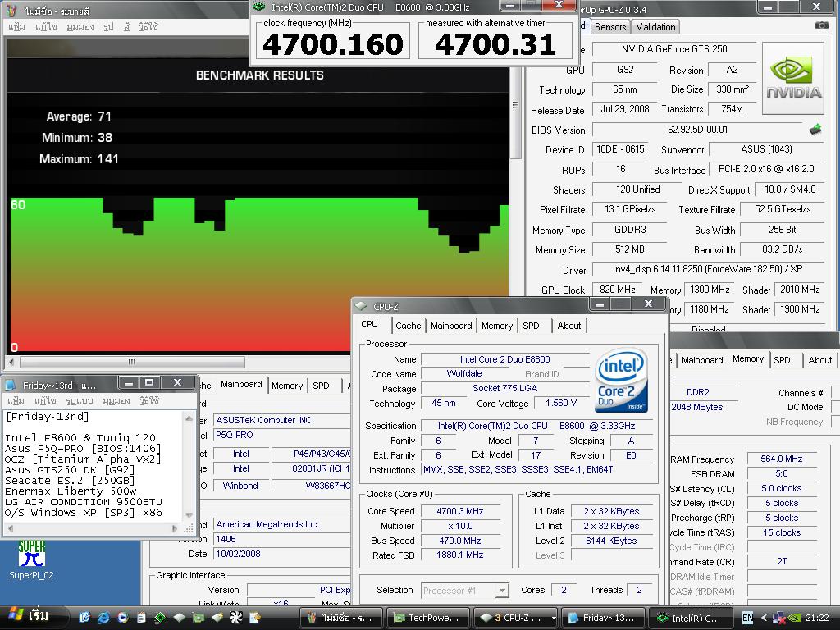This screenshot has width=840, height=630.
Task: Click Notepad vertical scroll up arrow
Action: pos(189,418)
